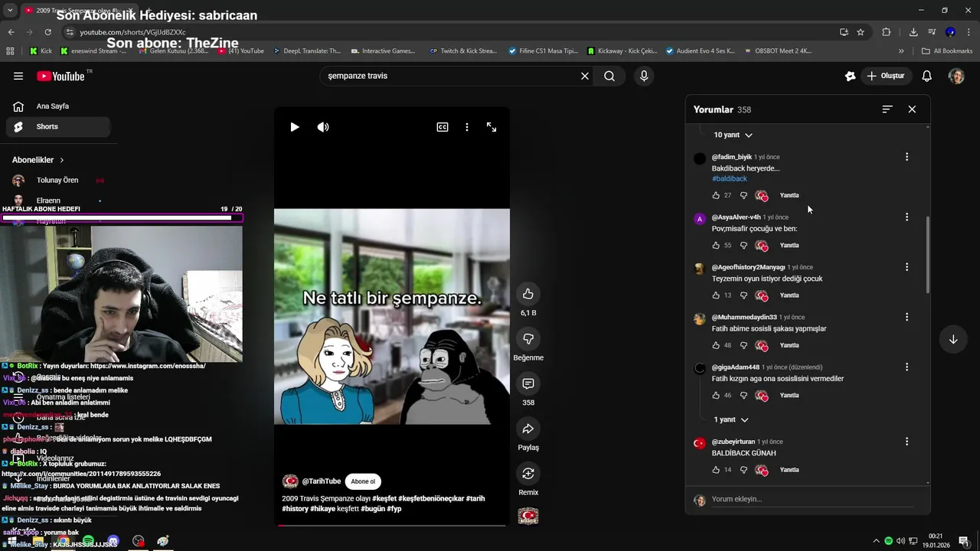Subscribe with the Abone ol button

pos(363,481)
